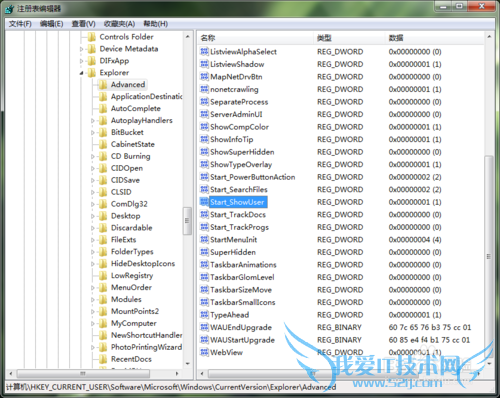Click the Explorer folder icon in tree

pos(92,73)
